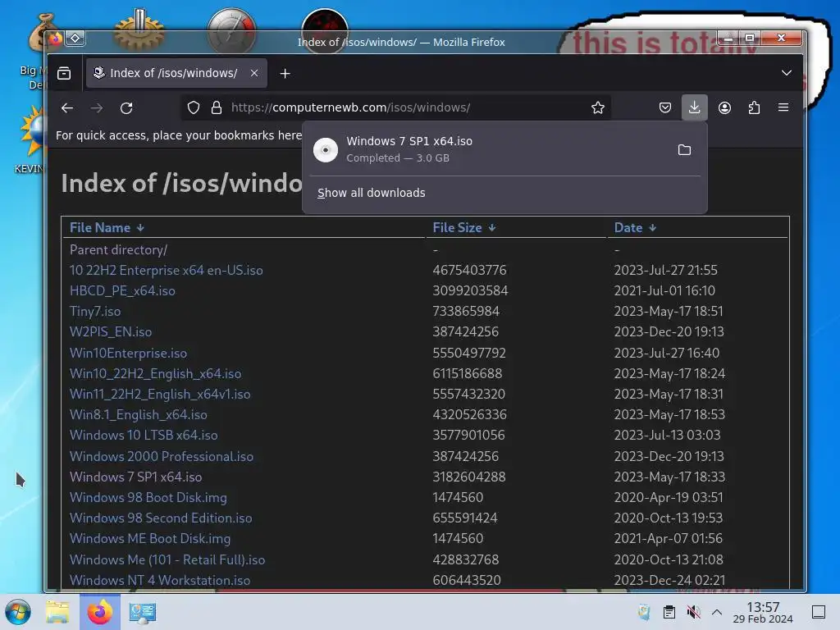Open the clipboard tray icon
This screenshot has width=840, height=630.
[x=669, y=612]
